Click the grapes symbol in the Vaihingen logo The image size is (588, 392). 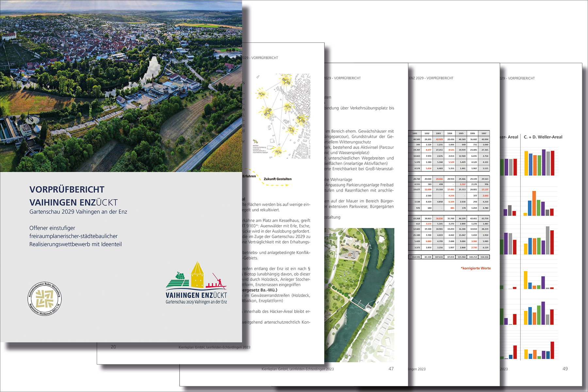pos(180,275)
